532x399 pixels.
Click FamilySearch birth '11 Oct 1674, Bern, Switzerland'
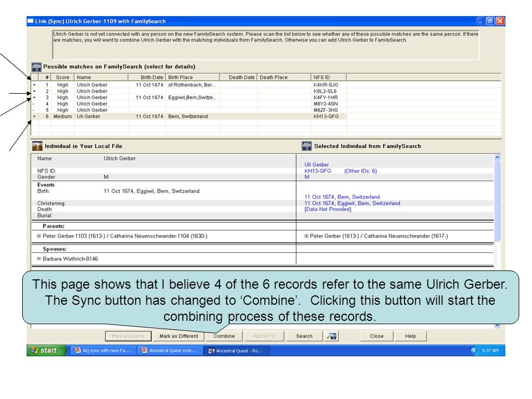coord(342,197)
